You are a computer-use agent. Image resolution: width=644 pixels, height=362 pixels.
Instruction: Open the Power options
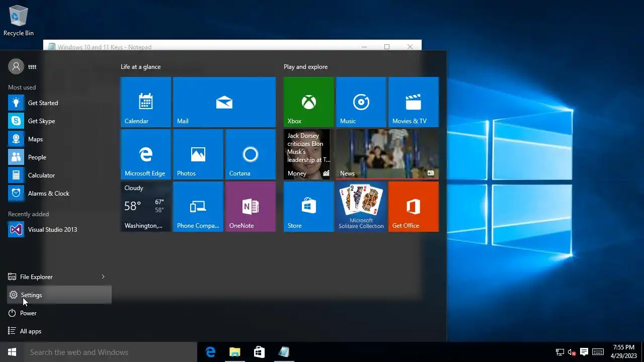(x=59, y=313)
